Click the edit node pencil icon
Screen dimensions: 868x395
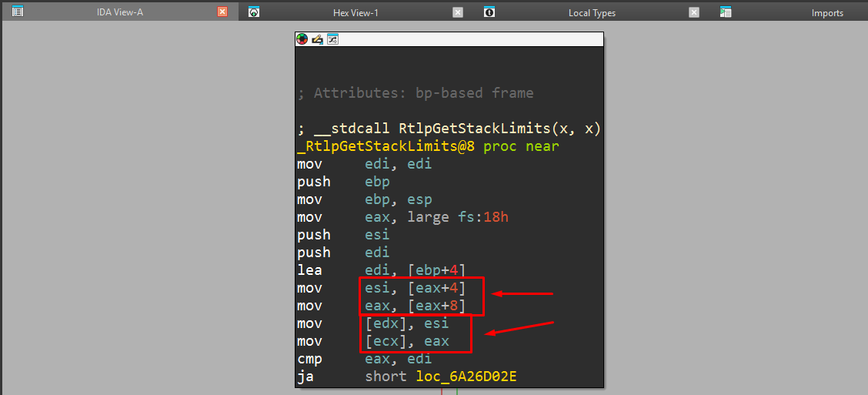coord(317,38)
